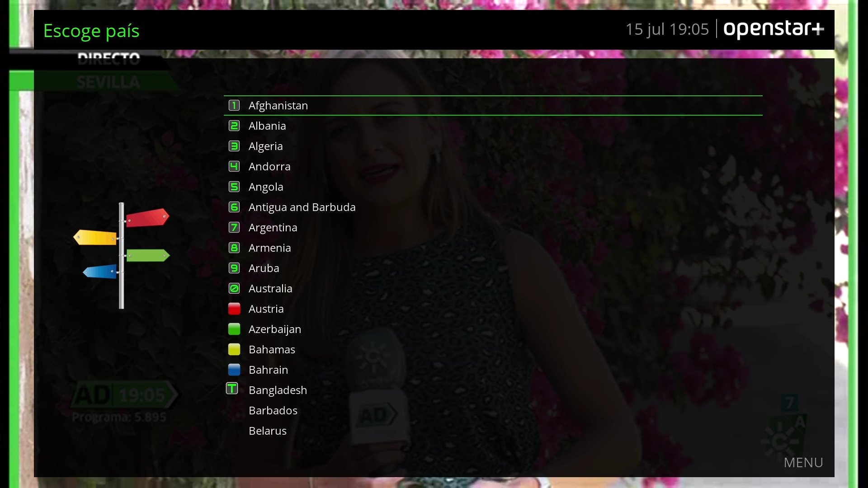Choose Aruba in the country list
This screenshot has height=488, width=868.
pos(264,268)
